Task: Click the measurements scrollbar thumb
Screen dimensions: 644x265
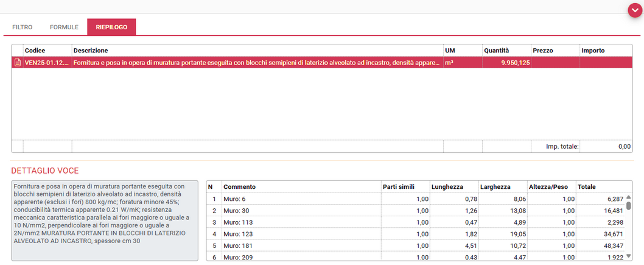Action: click(628, 205)
